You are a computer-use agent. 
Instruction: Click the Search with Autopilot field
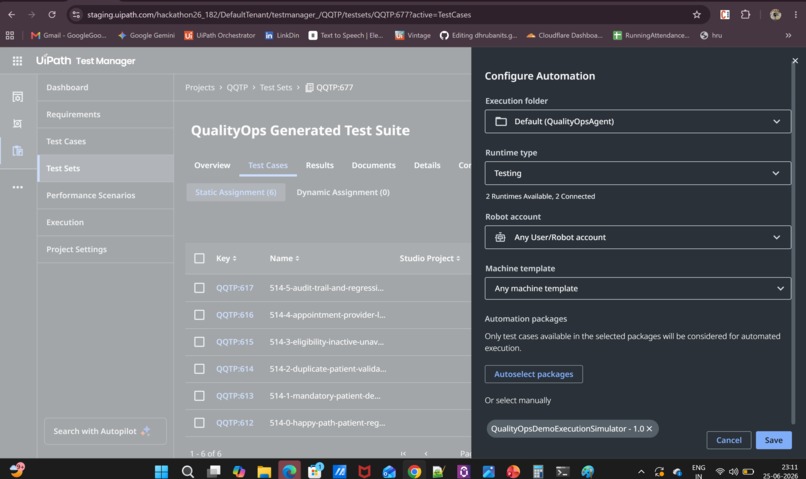(x=105, y=431)
